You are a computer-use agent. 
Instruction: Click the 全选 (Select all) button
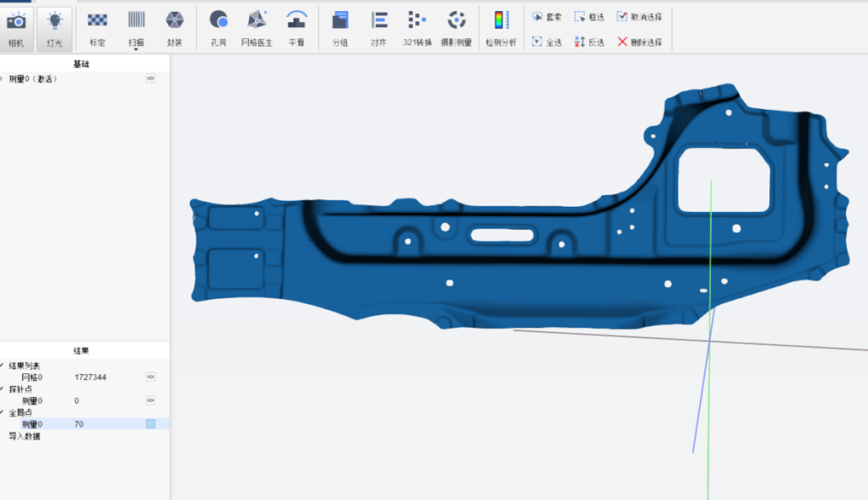[547, 42]
